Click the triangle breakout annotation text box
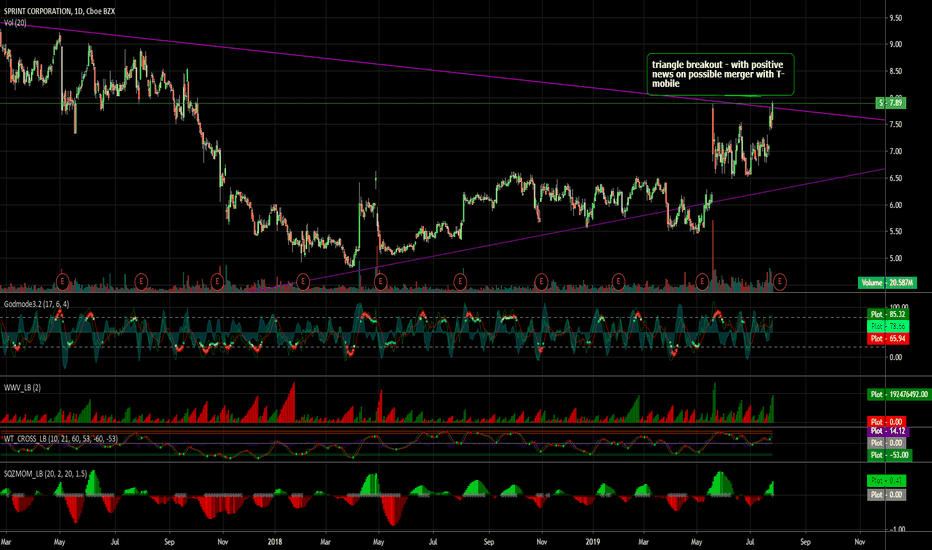 point(720,74)
